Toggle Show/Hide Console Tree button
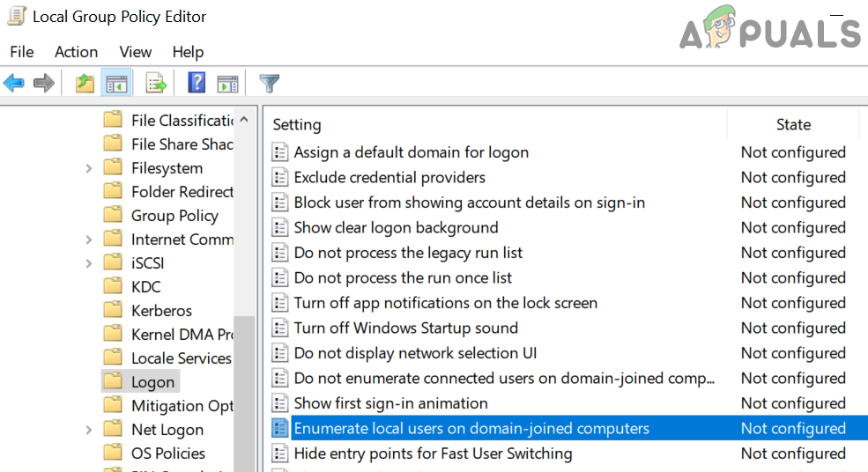Image resolution: width=868 pixels, height=472 pixels. 115,84
